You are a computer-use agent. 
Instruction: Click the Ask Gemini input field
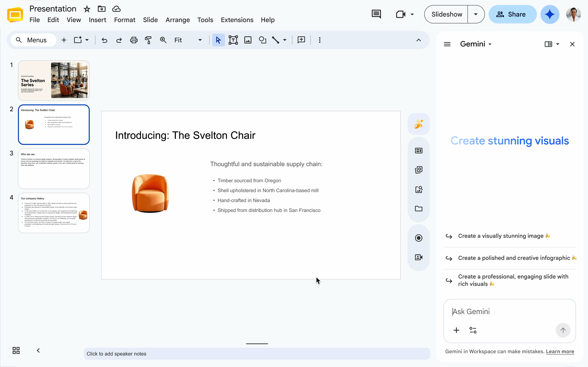pyautogui.click(x=510, y=312)
